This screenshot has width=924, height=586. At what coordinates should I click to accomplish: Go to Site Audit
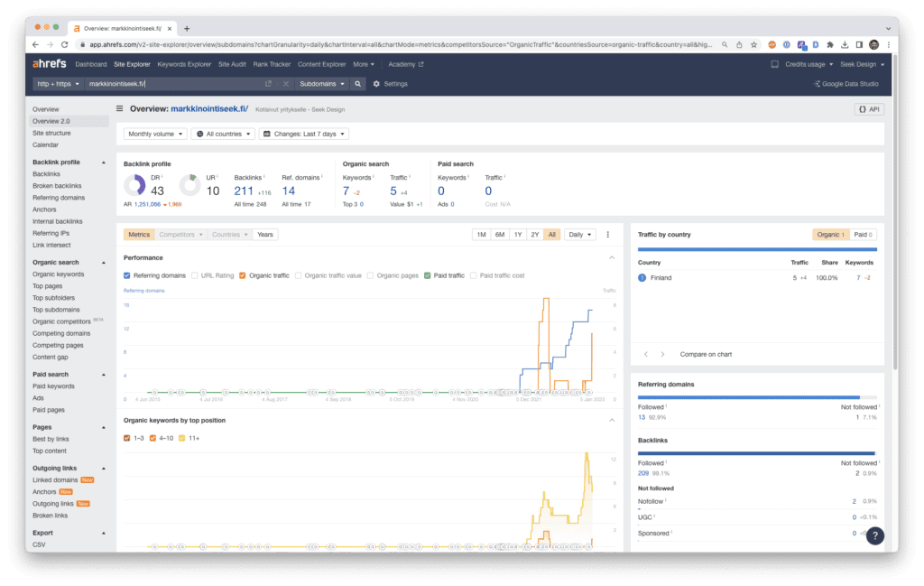click(x=232, y=64)
